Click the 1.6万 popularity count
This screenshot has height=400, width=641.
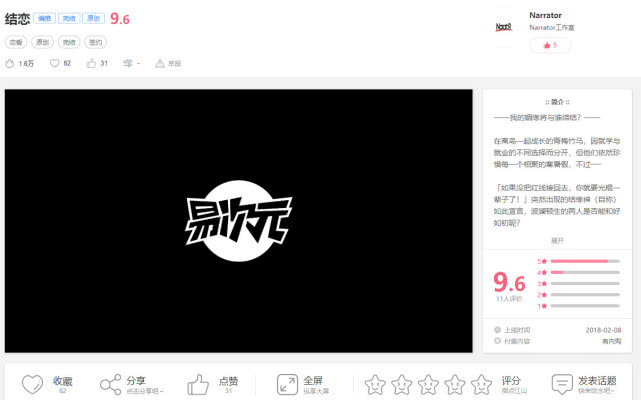[x=26, y=63]
